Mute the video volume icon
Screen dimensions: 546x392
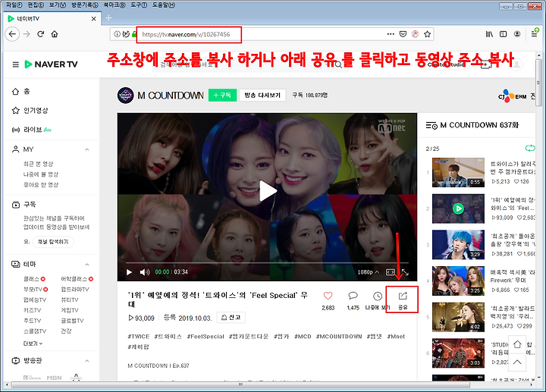[145, 272]
